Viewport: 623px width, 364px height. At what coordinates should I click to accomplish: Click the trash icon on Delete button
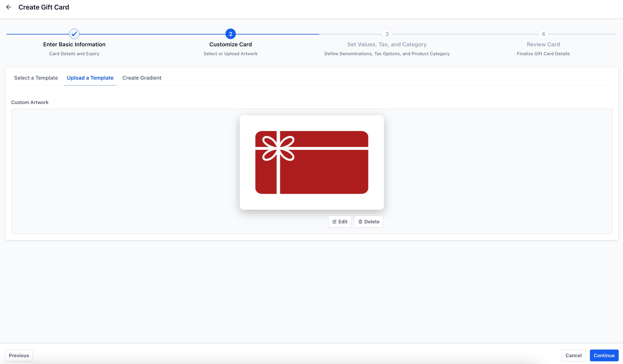(361, 222)
